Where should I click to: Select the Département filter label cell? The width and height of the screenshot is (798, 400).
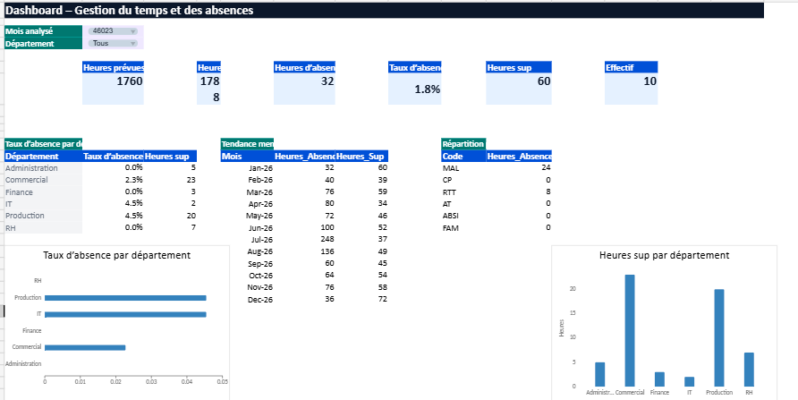coord(43,43)
